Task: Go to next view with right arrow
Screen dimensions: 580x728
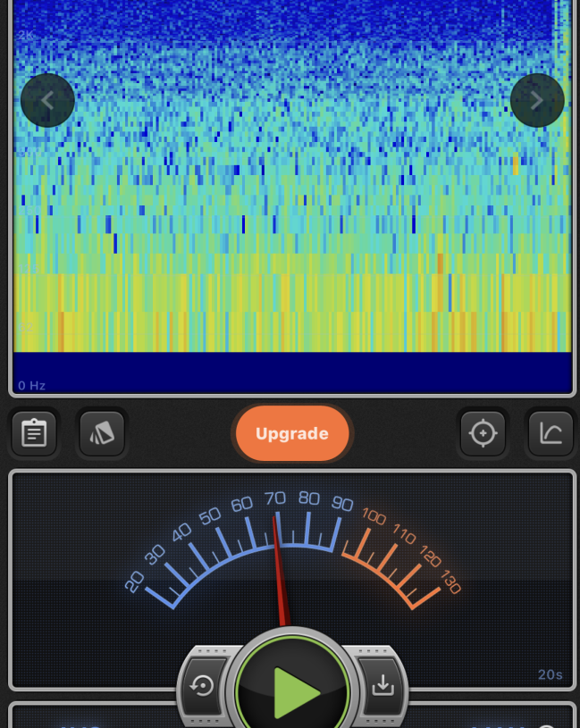Action: coord(536,100)
